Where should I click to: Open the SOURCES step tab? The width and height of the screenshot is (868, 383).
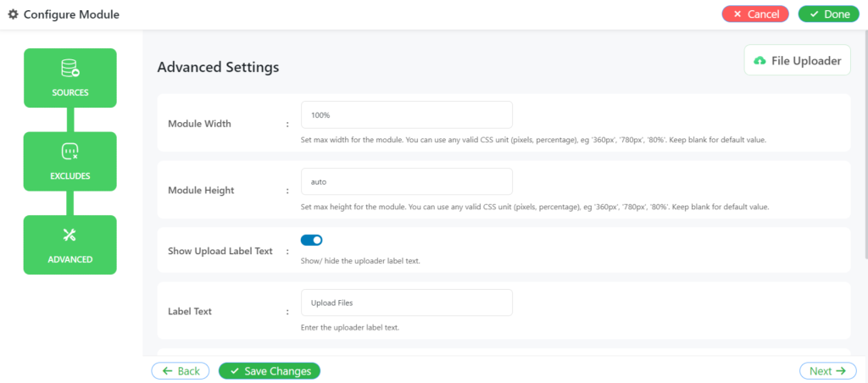coord(70,78)
